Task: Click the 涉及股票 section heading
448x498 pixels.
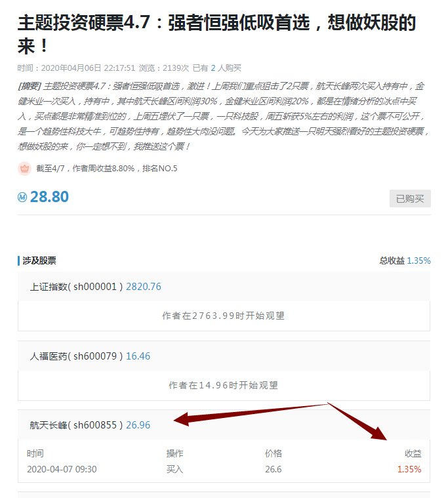Action: click(x=39, y=260)
